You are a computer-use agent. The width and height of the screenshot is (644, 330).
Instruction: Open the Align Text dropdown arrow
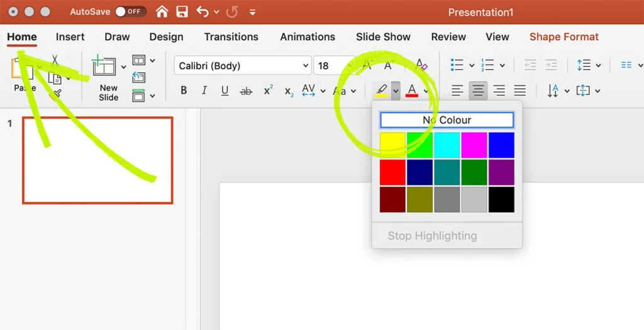597,91
